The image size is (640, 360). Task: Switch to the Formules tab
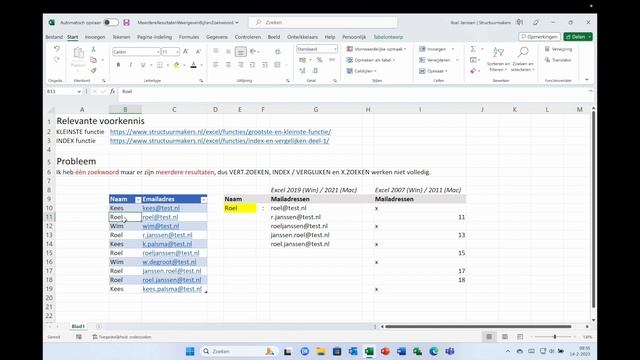click(x=189, y=37)
